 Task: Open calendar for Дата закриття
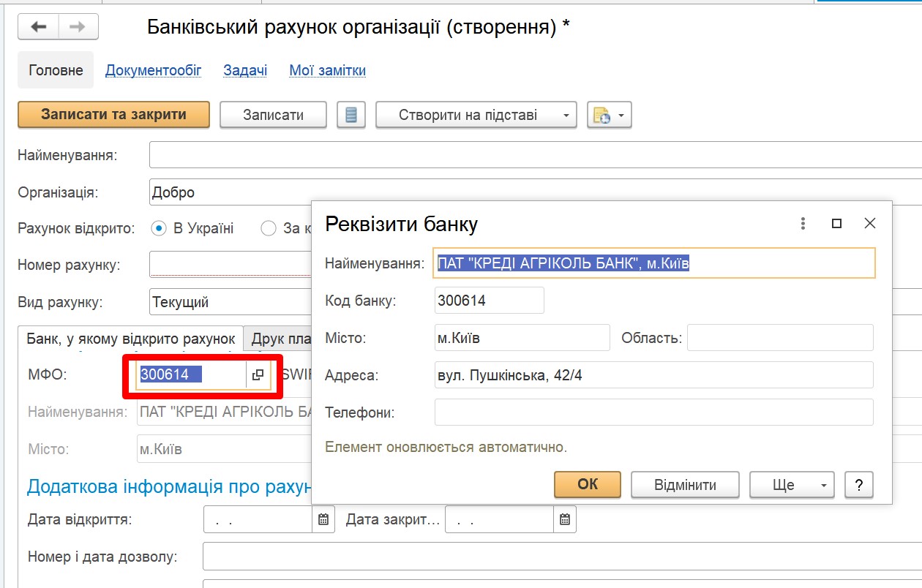pyautogui.click(x=565, y=520)
